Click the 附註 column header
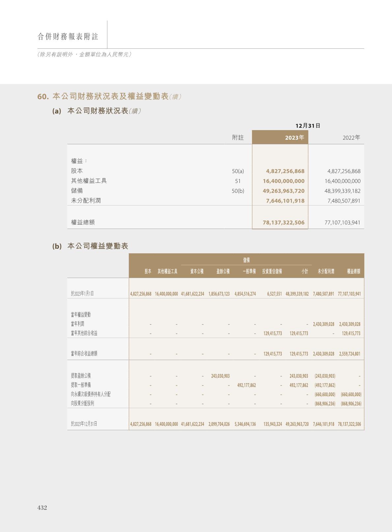The width and height of the screenshot is (392, 532). coord(238,138)
